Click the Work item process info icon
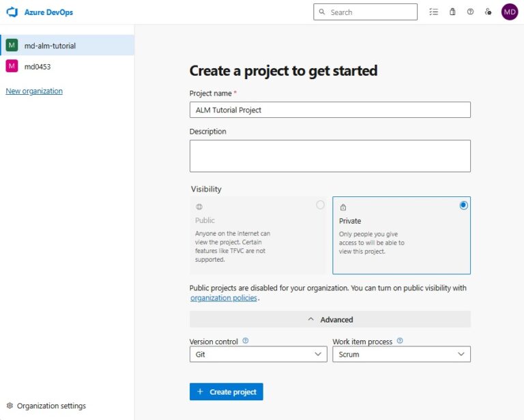524x420 pixels. tap(400, 340)
